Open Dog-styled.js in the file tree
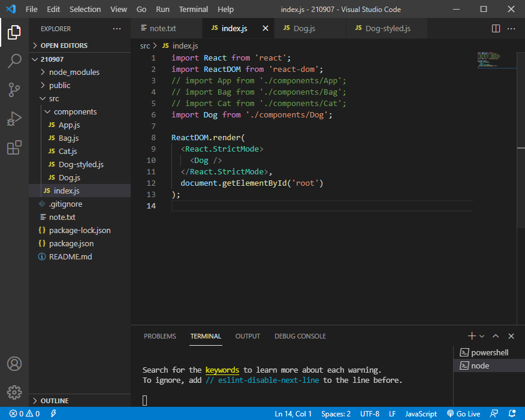 [80, 164]
